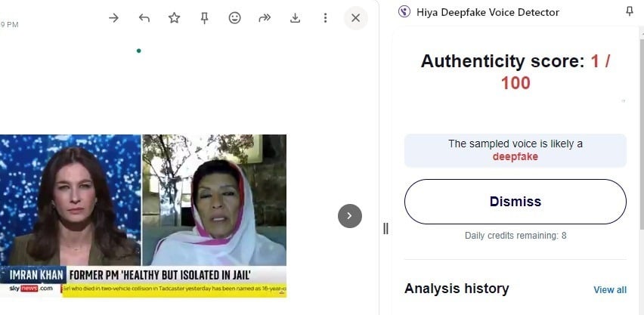Download the media with the download icon
Image resolution: width=644 pixels, height=315 pixels.
tap(296, 18)
